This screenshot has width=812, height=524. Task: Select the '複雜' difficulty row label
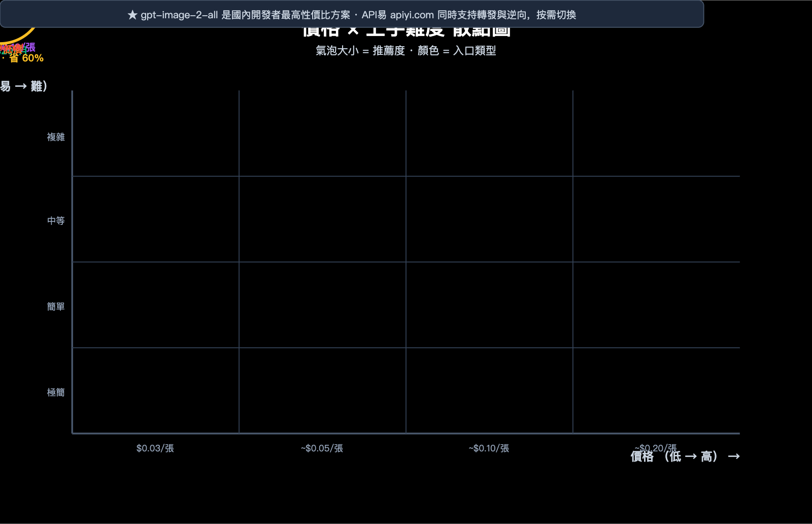55,137
